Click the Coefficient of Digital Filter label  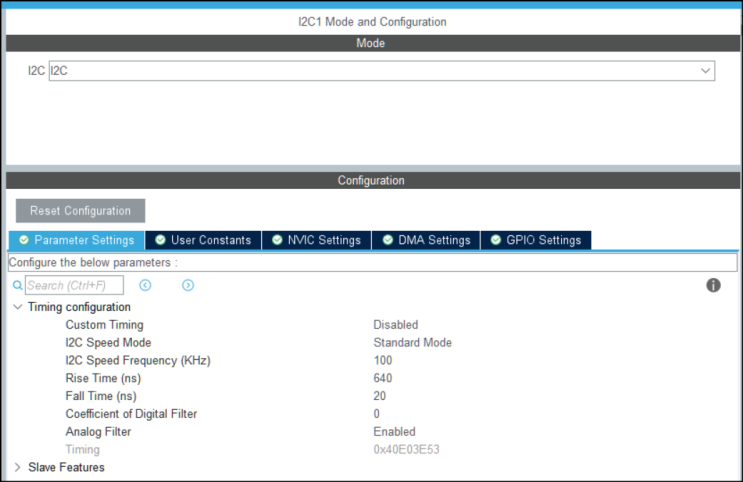pyautogui.click(x=131, y=414)
